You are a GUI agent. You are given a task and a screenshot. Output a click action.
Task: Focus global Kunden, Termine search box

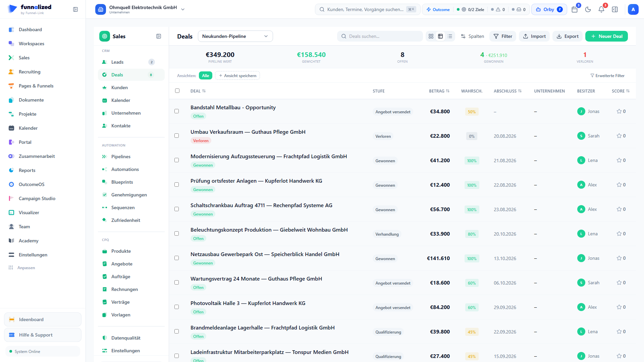click(x=368, y=9)
